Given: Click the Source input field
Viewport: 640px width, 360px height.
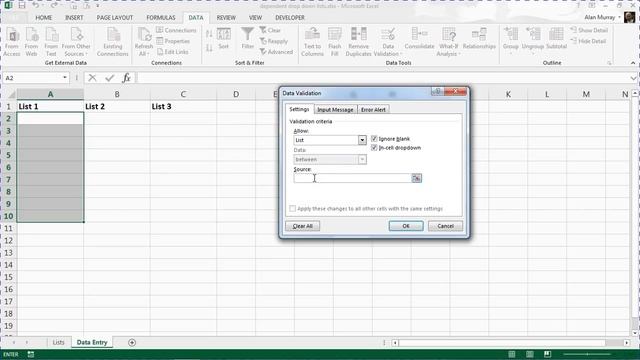Looking at the screenshot, I should click(352, 178).
